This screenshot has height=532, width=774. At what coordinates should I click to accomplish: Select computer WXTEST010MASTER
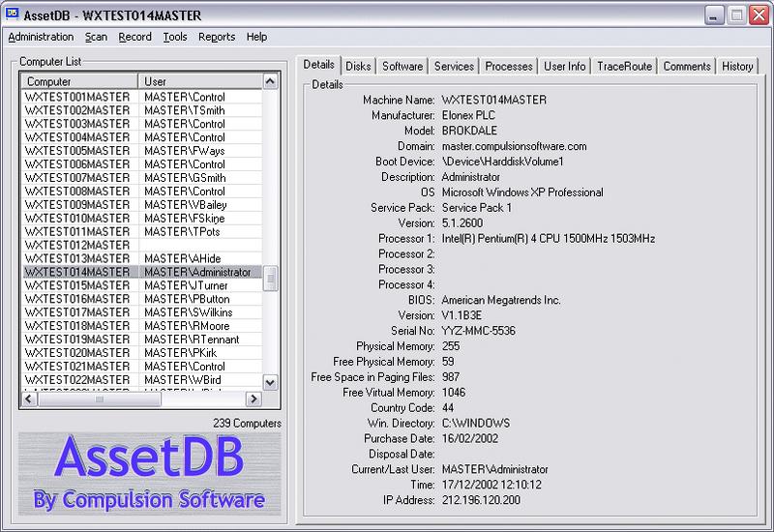(x=77, y=219)
